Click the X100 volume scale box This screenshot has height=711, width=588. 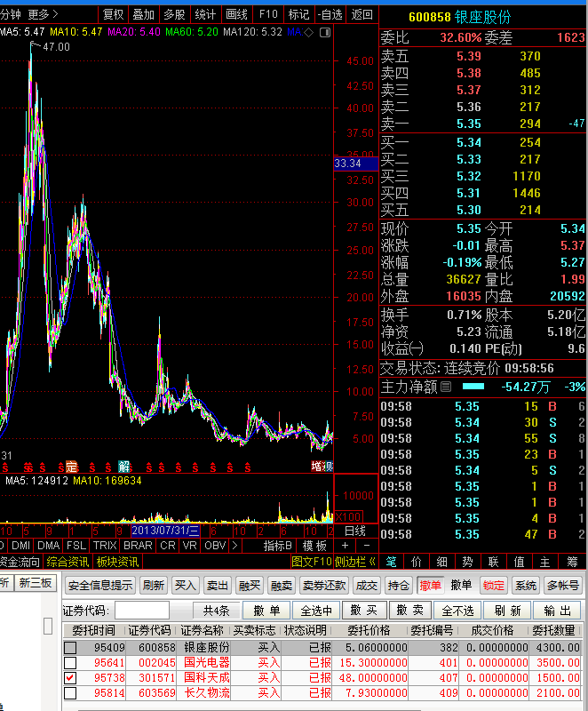pos(348,517)
